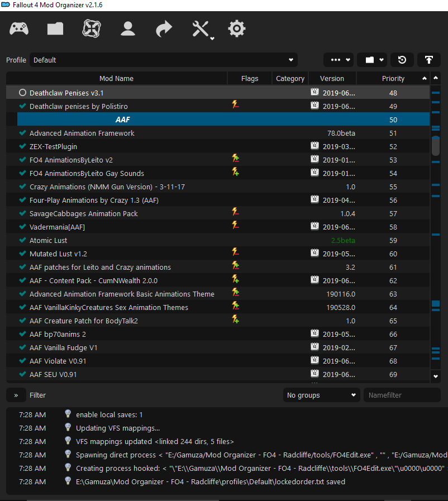Click calendar version icon of AAF bp70anims 2
Image resolution: width=448 pixels, height=501 pixels.
[314, 333]
